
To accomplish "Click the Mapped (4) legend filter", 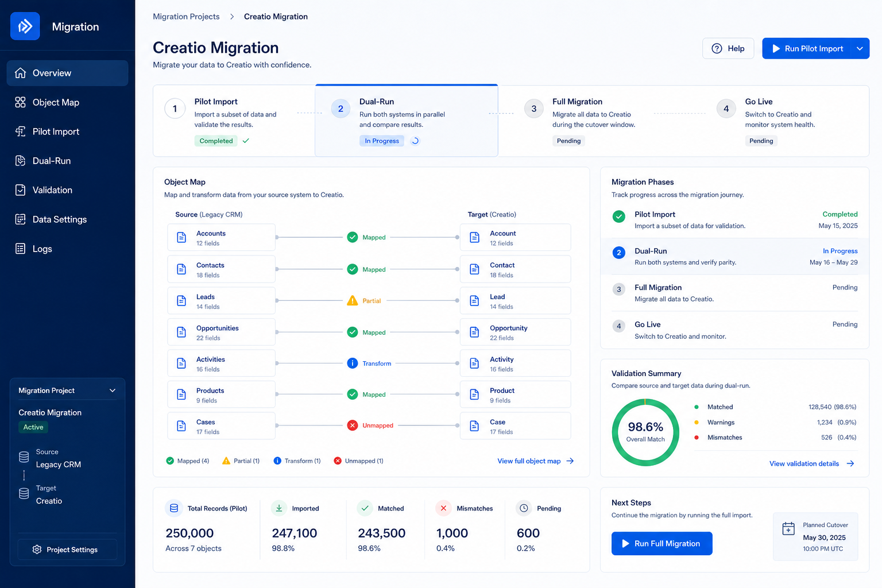I will pyautogui.click(x=187, y=461).
